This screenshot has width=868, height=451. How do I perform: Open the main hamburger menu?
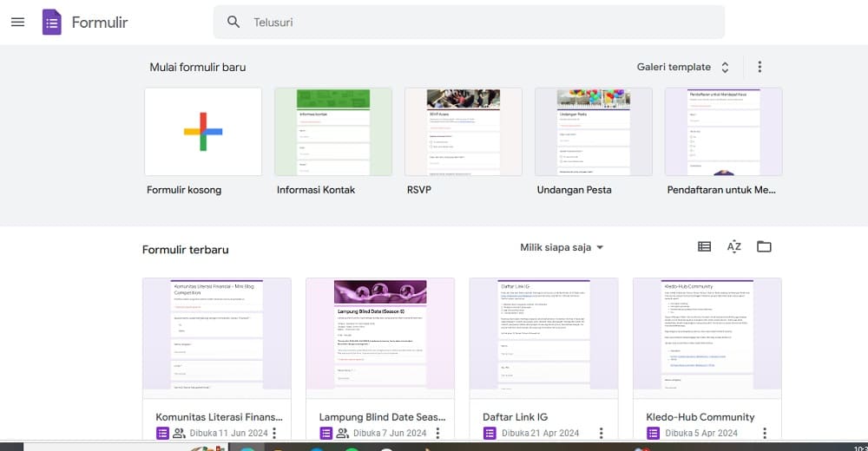tap(17, 23)
